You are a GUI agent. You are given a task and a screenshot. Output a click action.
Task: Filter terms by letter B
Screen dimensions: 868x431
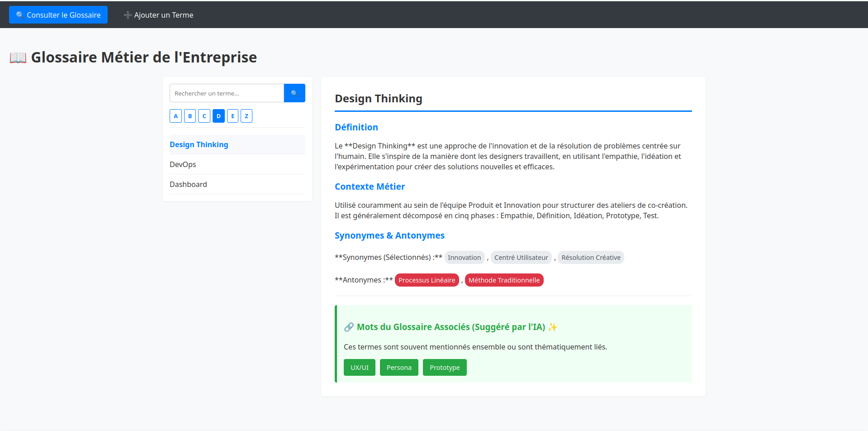tap(190, 116)
